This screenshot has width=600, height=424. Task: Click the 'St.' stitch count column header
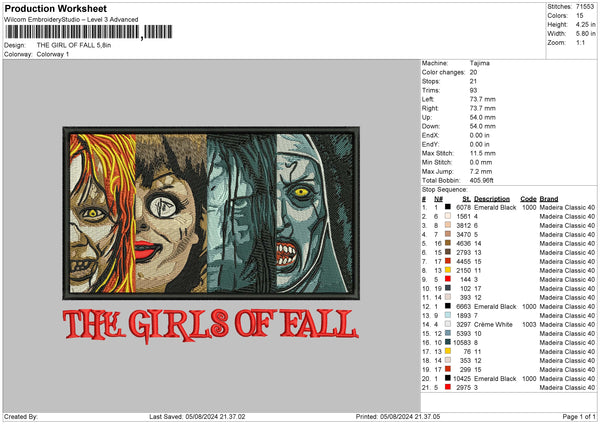(466, 199)
